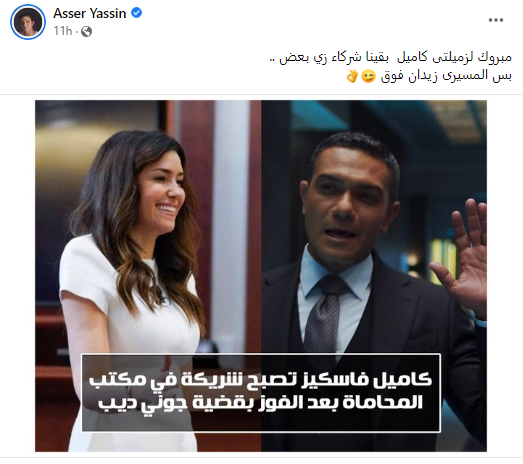Click Asser Yassin's profile picture
Screen dimensions: 523x464
tap(28, 22)
